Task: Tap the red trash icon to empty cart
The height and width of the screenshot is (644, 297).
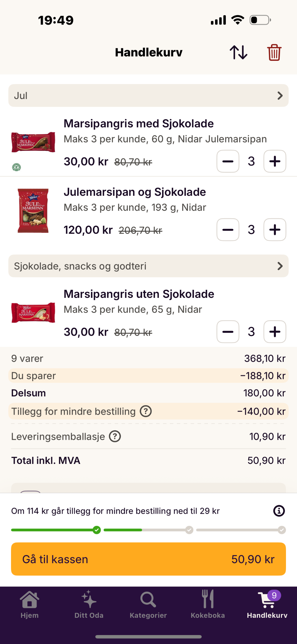Action: (x=274, y=52)
